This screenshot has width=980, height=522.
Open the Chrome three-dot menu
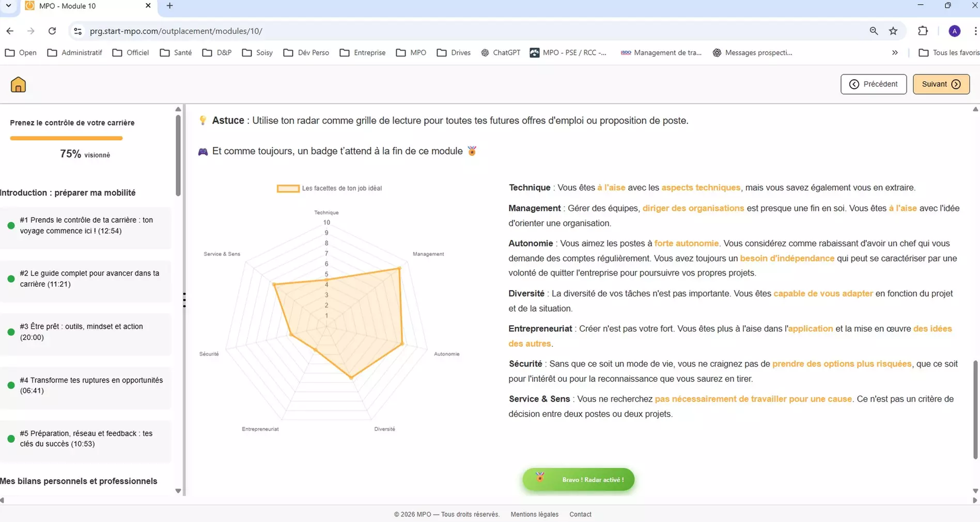[974, 31]
